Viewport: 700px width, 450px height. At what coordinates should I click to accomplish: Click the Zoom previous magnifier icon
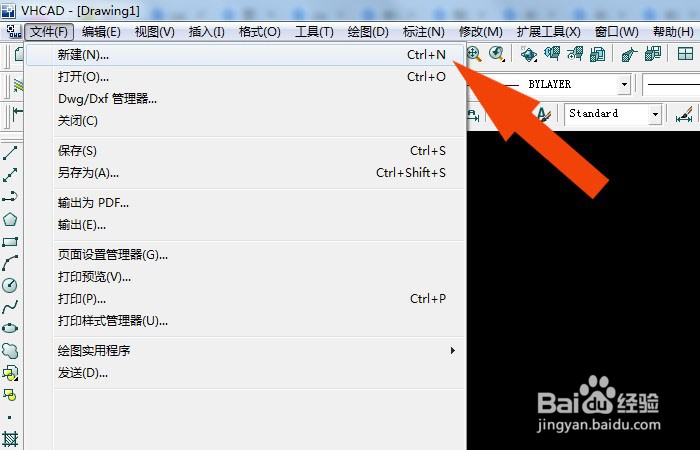click(x=497, y=54)
